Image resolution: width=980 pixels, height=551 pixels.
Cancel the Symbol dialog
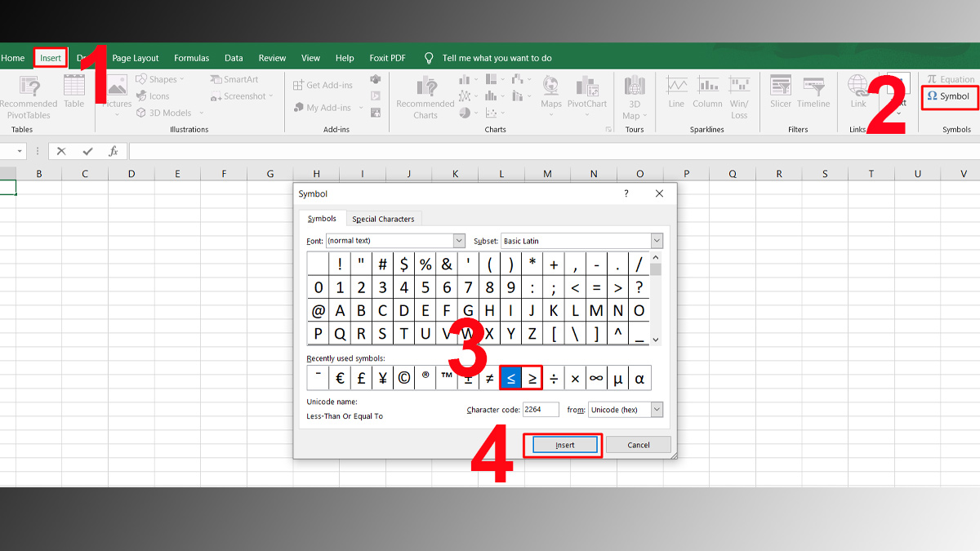638,444
